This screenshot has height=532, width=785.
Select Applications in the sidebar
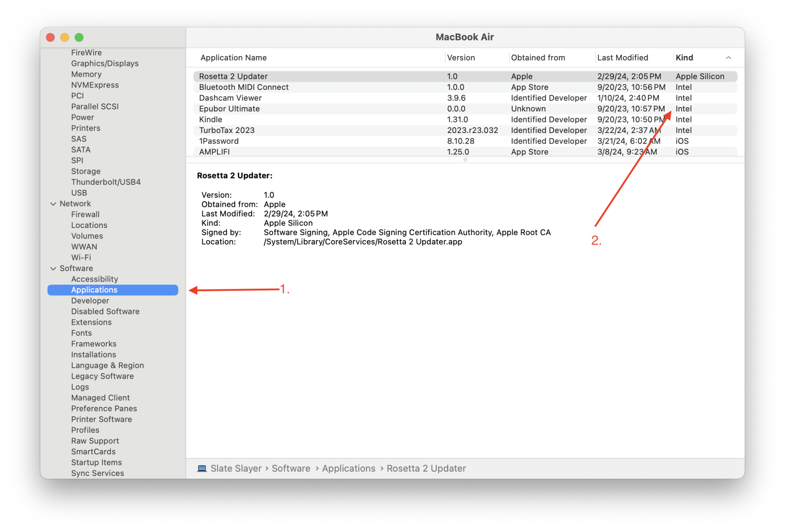coord(94,290)
